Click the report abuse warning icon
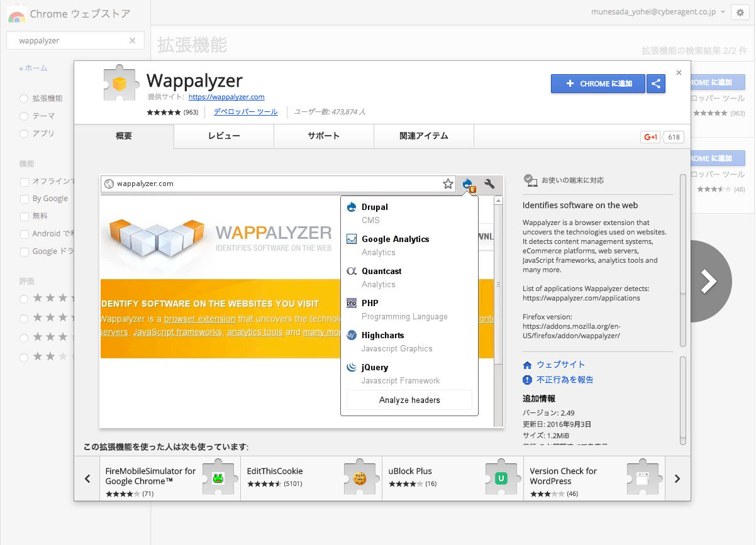 point(528,380)
